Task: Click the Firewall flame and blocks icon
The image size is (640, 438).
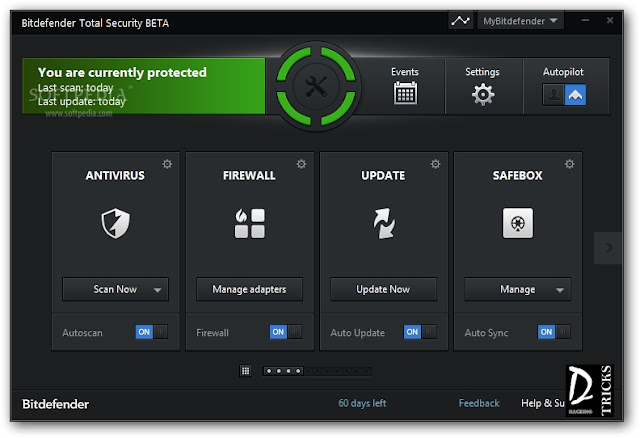Action: [x=249, y=223]
